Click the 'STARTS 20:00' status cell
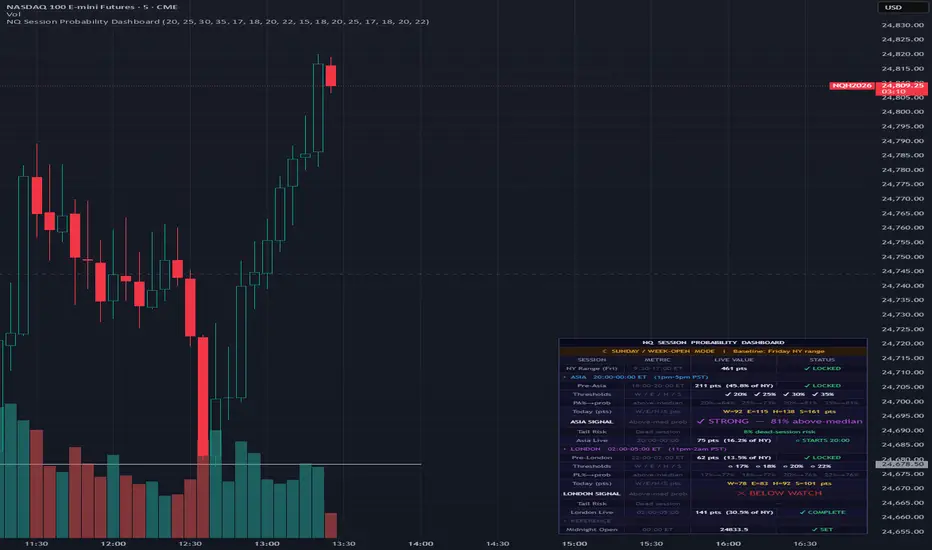The width and height of the screenshot is (932, 550). point(823,441)
